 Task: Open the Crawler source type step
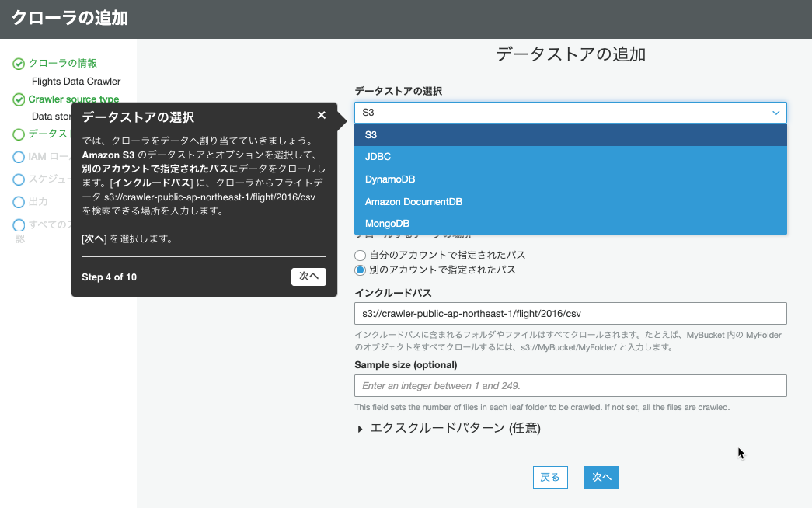[74, 99]
